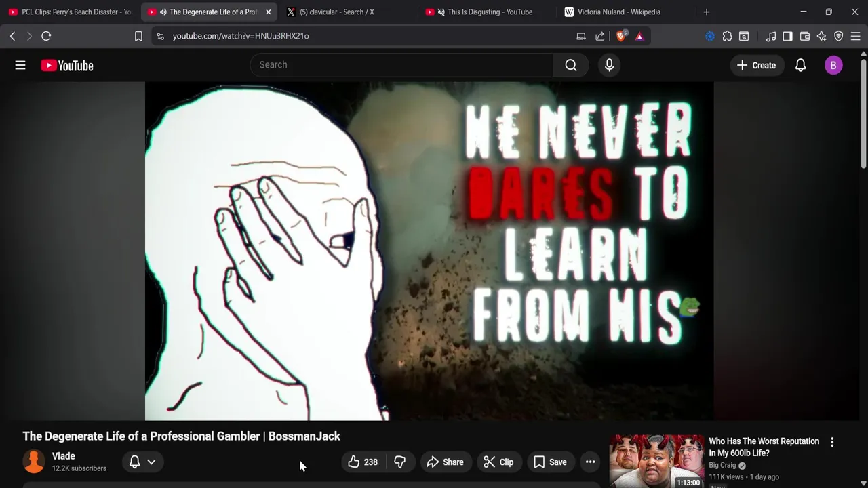Open the Brave Wallet icon

(x=805, y=36)
